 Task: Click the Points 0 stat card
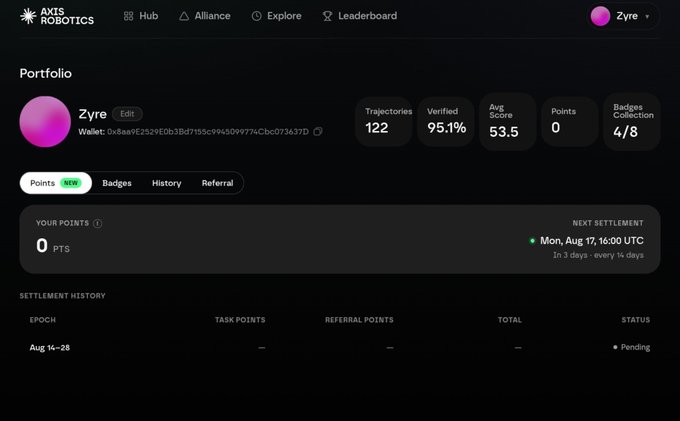pos(570,121)
